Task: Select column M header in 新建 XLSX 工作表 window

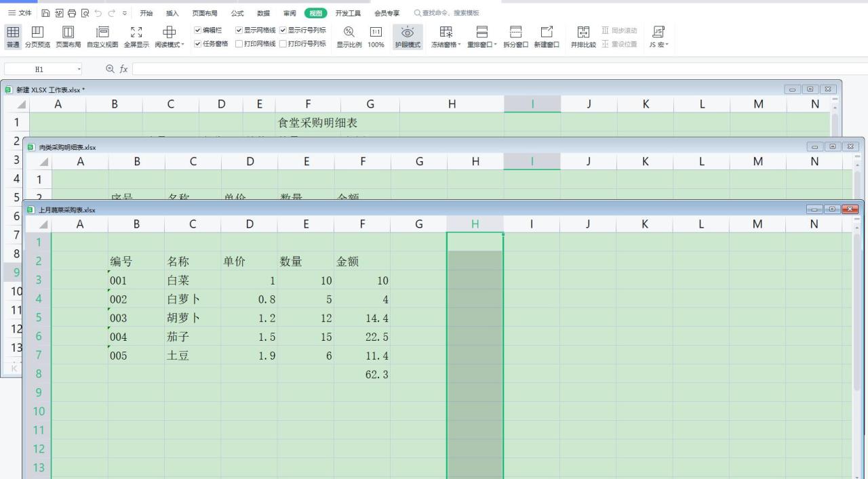Action: (758, 104)
